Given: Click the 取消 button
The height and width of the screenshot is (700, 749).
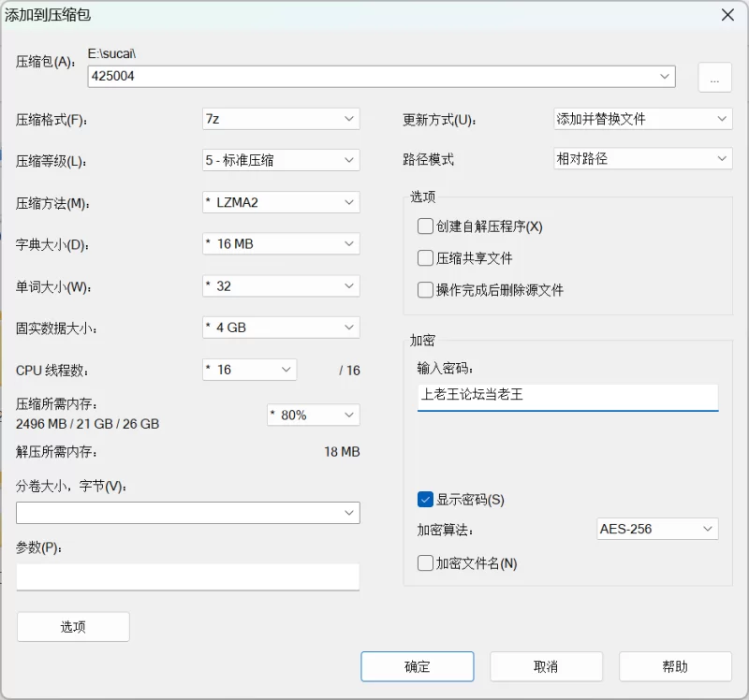Looking at the screenshot, I should pos(546,666).
